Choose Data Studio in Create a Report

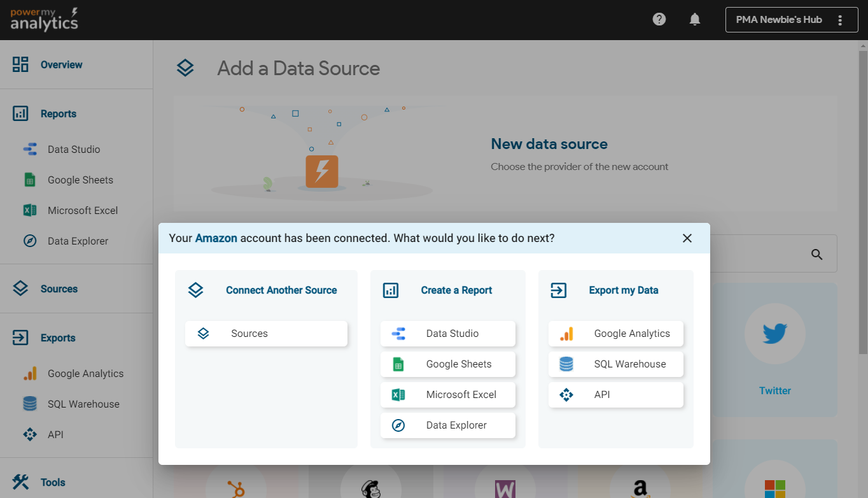point(447,334)
